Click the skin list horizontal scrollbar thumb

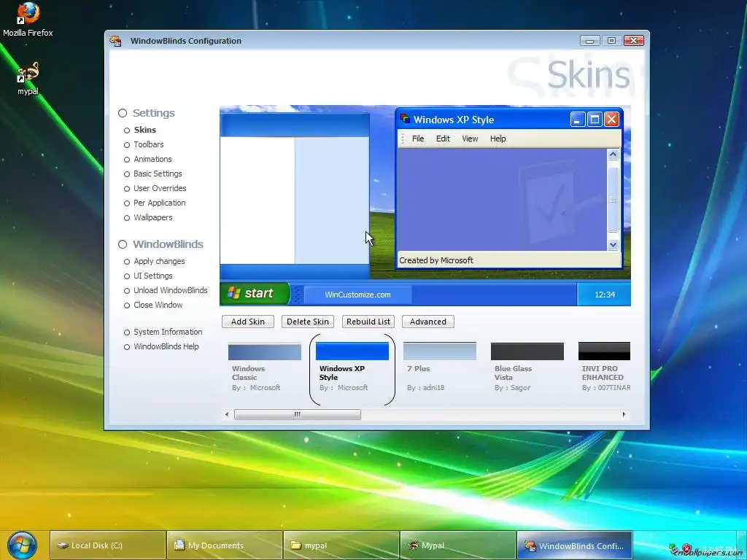click(298, 414)
